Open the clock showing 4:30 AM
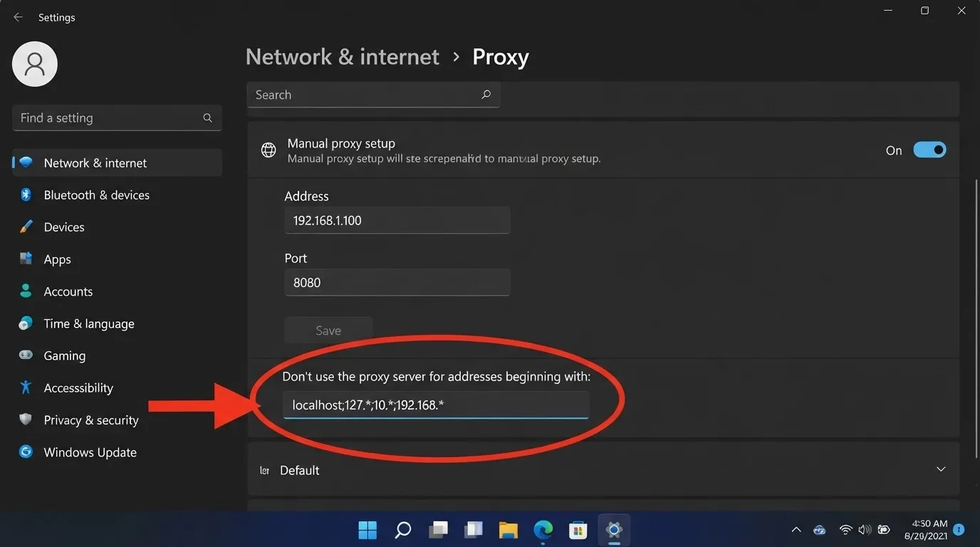The width and height of the screenshot is (980, 547). click(926, 529)
